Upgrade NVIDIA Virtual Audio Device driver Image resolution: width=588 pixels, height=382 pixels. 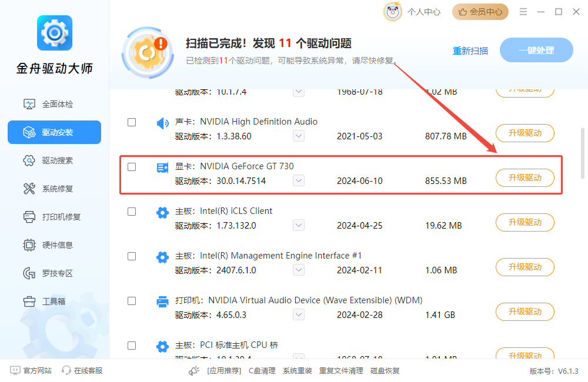pos(525,311)
